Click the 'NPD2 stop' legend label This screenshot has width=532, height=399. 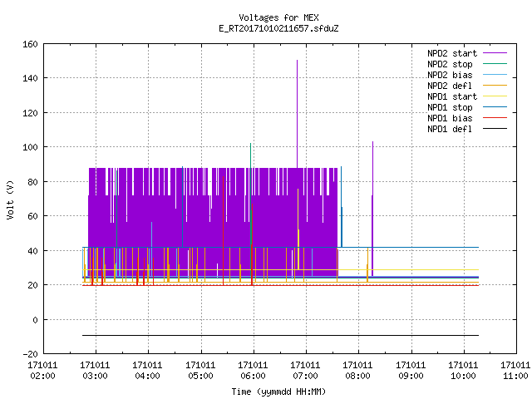450,64
